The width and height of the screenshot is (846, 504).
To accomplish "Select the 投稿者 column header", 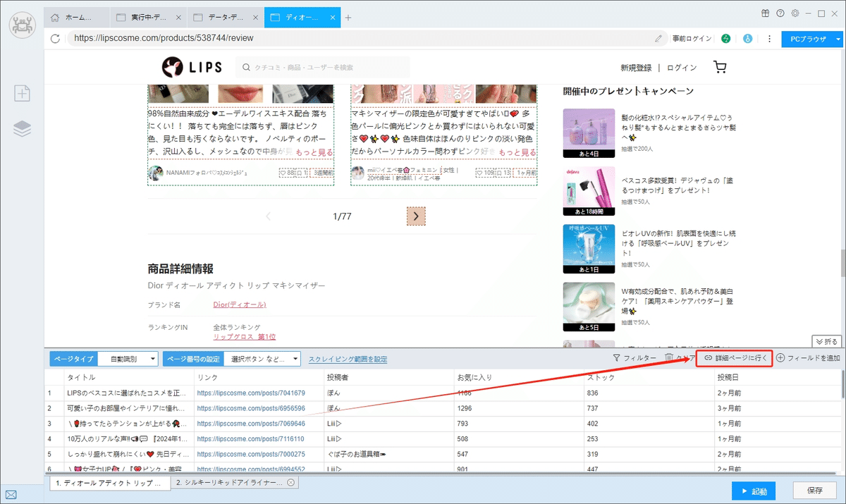I will [x=388, y=378].
